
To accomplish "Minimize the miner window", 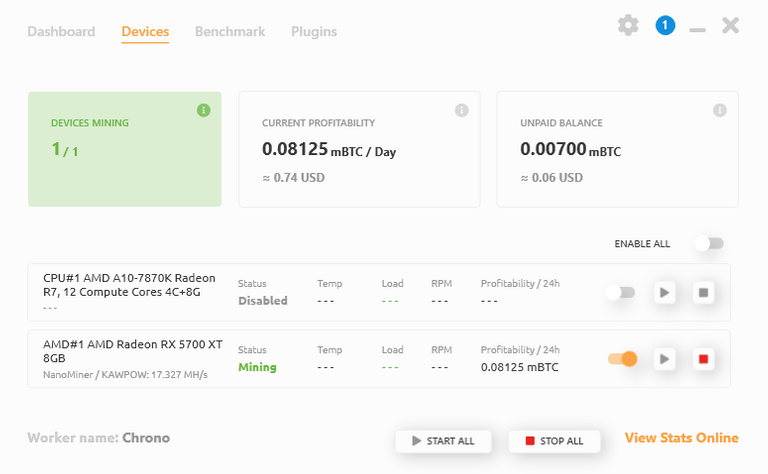I will (697, 29).
